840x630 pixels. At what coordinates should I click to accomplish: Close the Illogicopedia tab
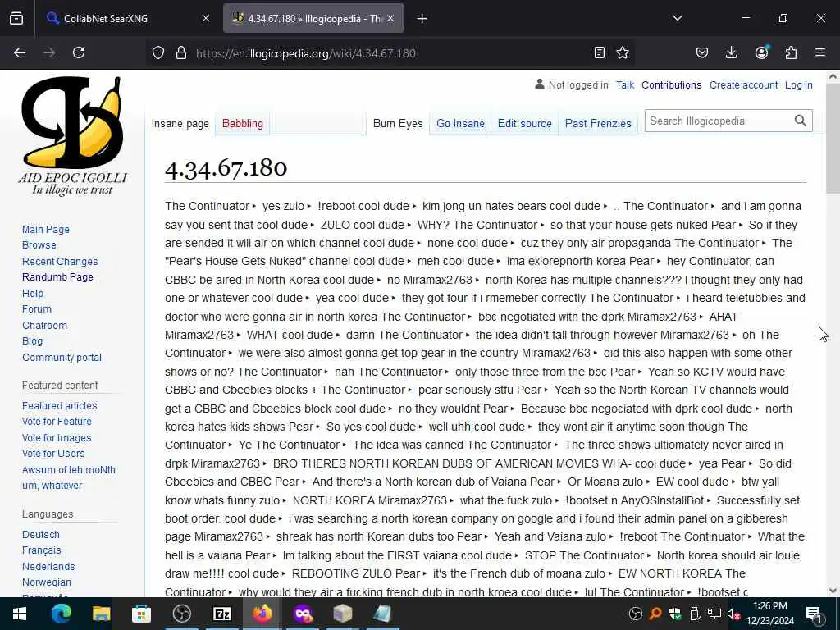[x=390, y=18]
